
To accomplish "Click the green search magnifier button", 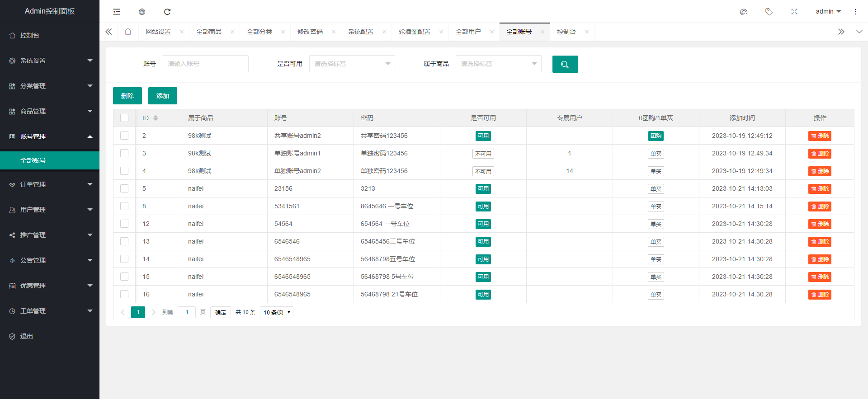I will click(x=565, y=64).
